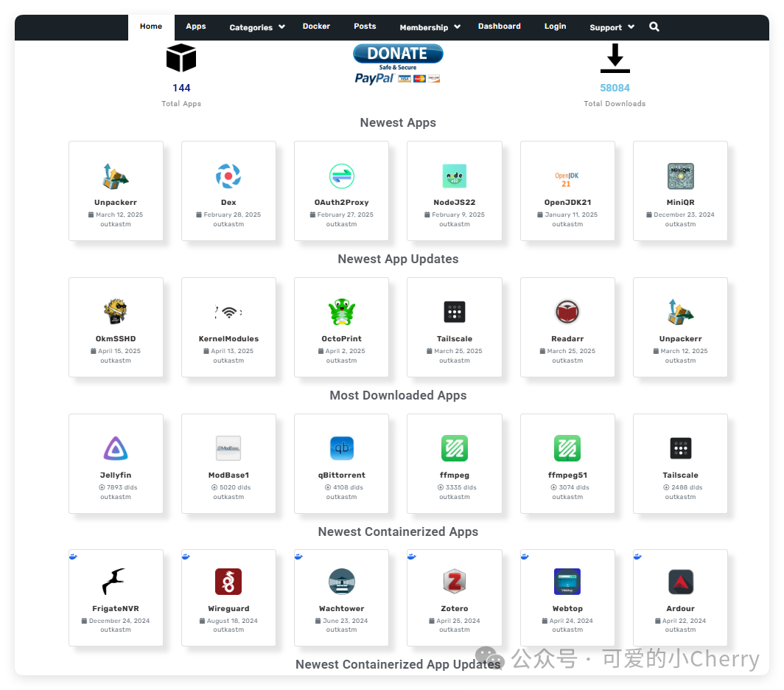The image size is (784, 690).
Task: Open the Zotero red Z icon
Action: 455,582
